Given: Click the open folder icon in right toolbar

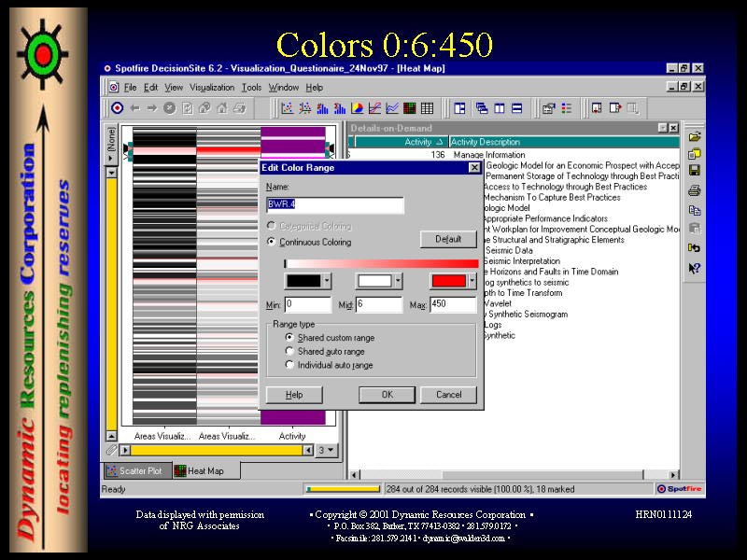Looking at the screenshot, I should (x=694, y=136).
